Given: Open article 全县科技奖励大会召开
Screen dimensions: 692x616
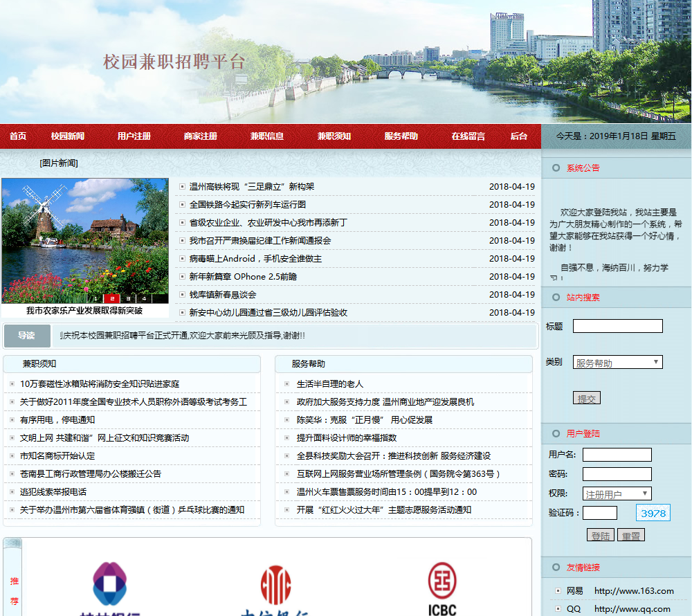Looking at the screenshot, I should (393, 456).
